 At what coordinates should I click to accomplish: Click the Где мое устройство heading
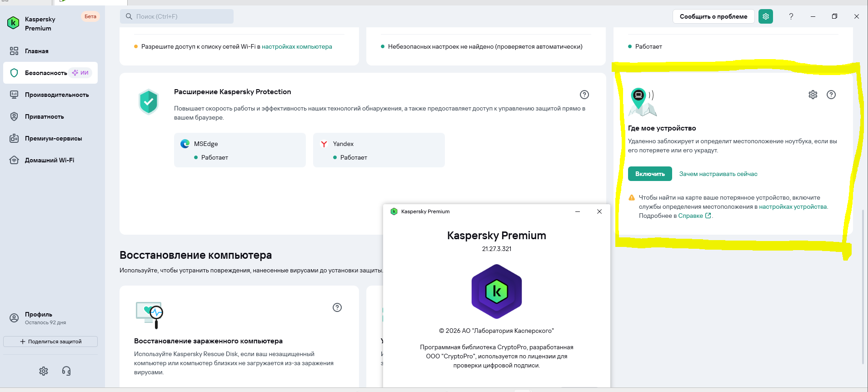pyautogui.click(x=662, y=128)
